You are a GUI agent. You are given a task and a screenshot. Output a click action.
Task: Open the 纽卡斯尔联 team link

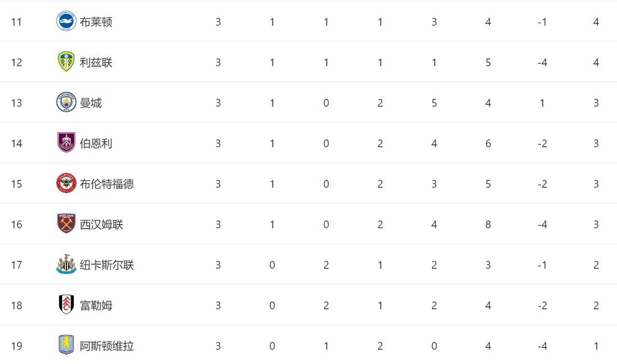(x=107, y=265)
